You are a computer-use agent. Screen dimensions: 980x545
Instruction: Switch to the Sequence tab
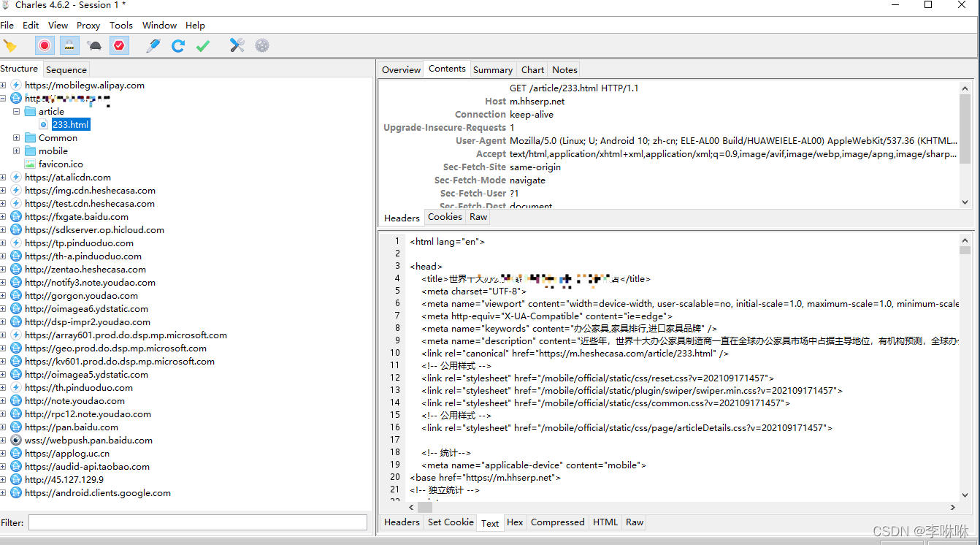point(66,69)
